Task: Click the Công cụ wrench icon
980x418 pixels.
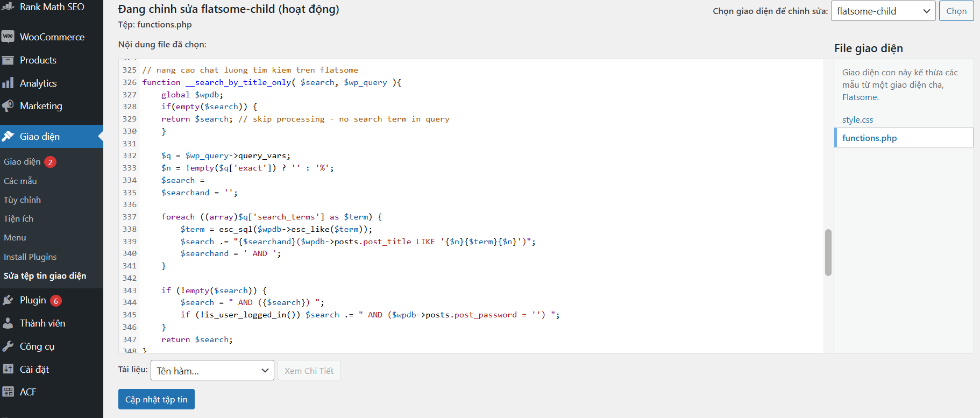Action: coord(8,346)
